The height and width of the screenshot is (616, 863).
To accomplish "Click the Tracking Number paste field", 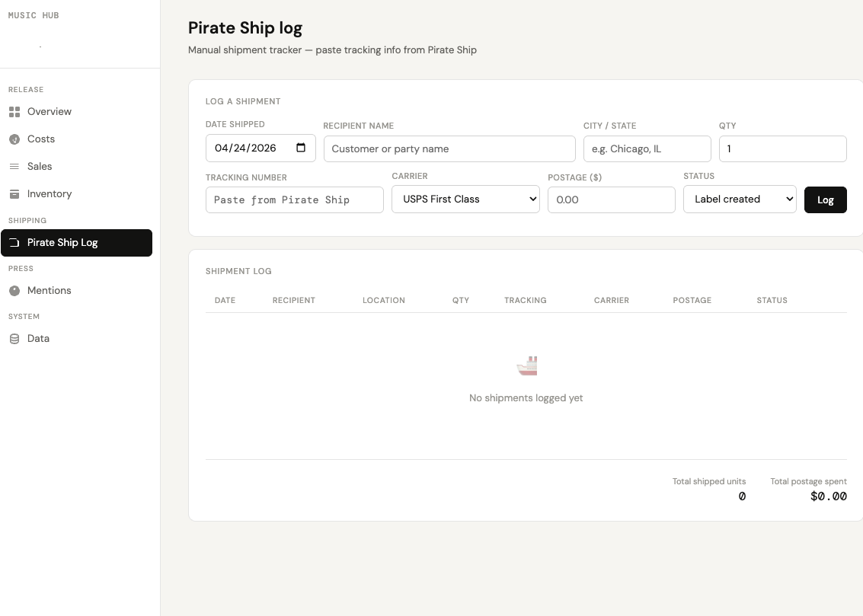I will click(x=294, y=199).
